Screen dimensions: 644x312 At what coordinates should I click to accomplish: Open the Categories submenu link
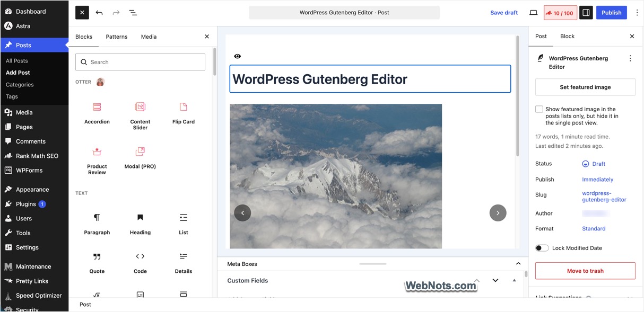pos(20,85)
